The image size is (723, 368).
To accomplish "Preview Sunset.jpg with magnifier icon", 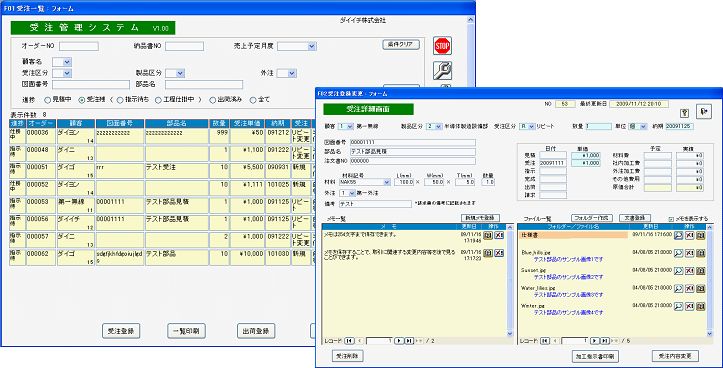I will point(678,271).
